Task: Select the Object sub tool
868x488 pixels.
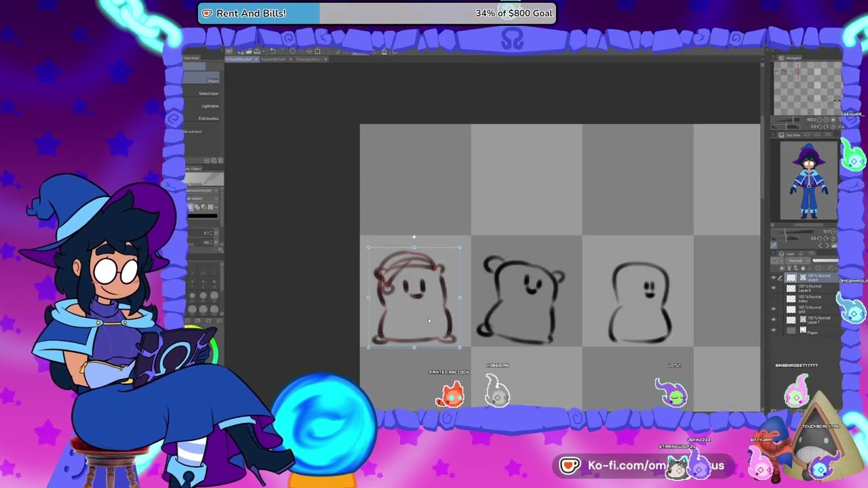Action: coord(201,78)
